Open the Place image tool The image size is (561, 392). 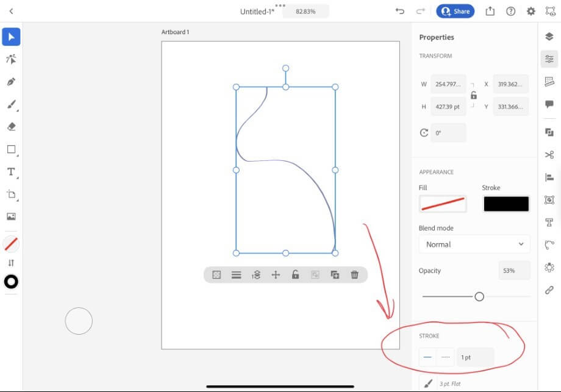pyautogui.click(x=11, y=216)
